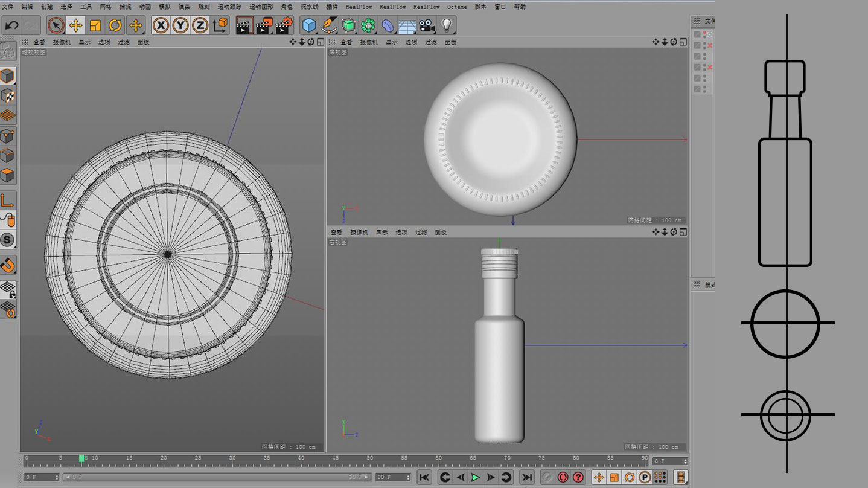Toggle X-axis lock
The width and height of the screenshot is (868, 488).
161,25
